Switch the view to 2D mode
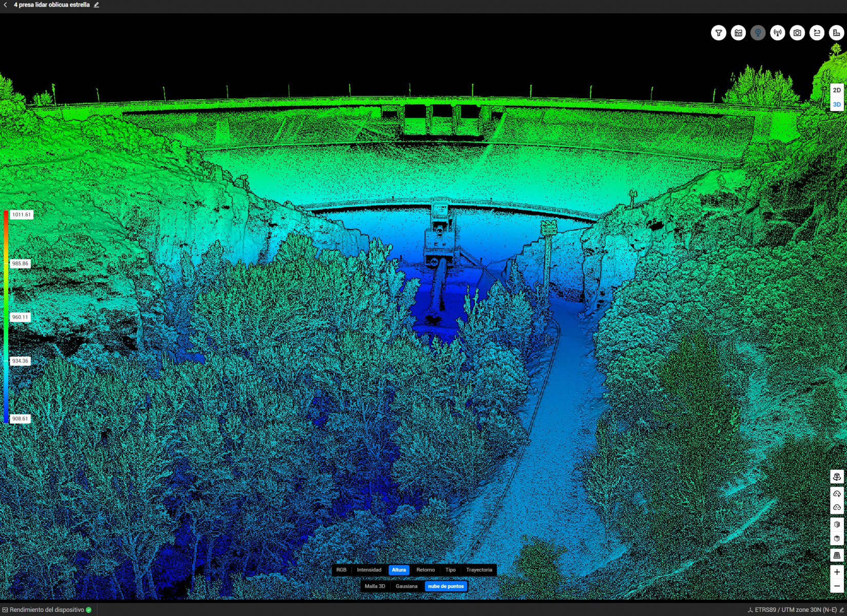Image resolution: width=847 pixels, height=616 pixels. tap(837, 90)
